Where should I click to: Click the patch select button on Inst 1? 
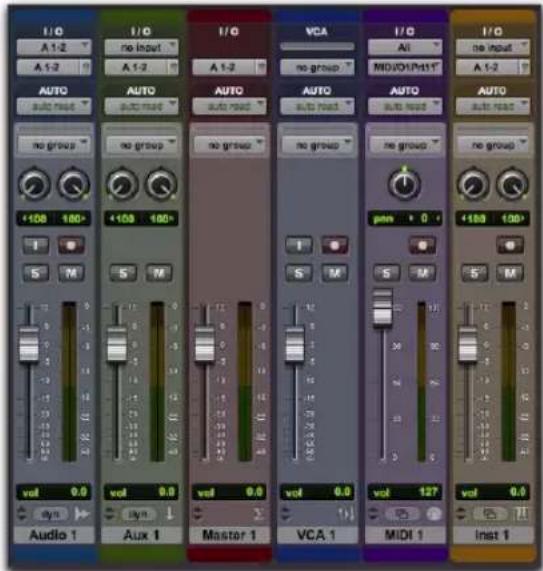[490, 514]
